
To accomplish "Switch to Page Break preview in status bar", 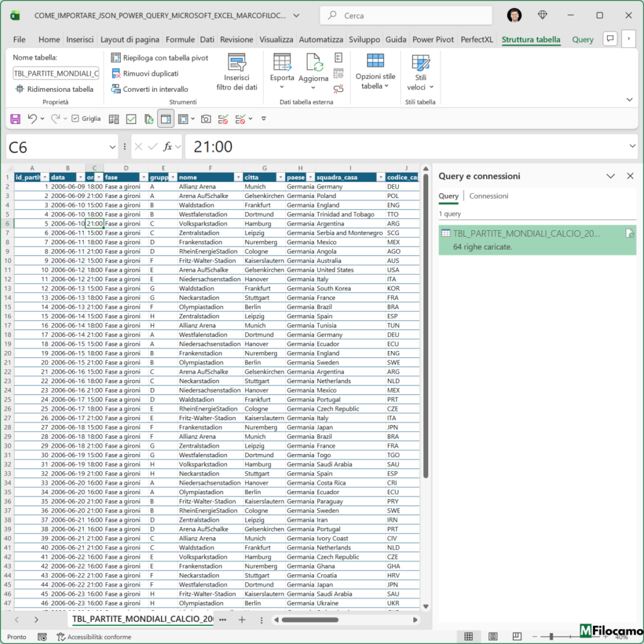I will click(x=517, y=636).
